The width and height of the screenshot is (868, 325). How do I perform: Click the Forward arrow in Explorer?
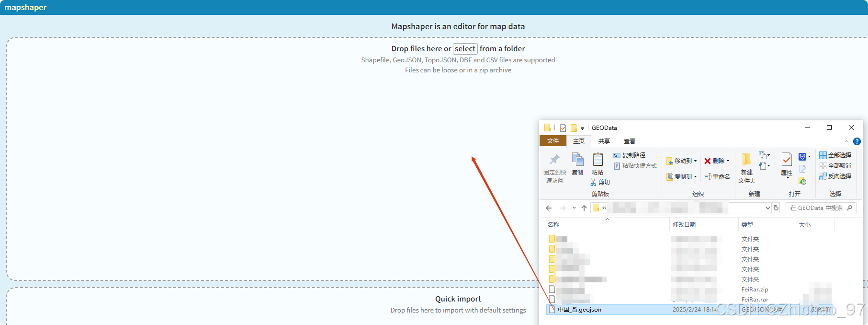[x=563, y=208]
